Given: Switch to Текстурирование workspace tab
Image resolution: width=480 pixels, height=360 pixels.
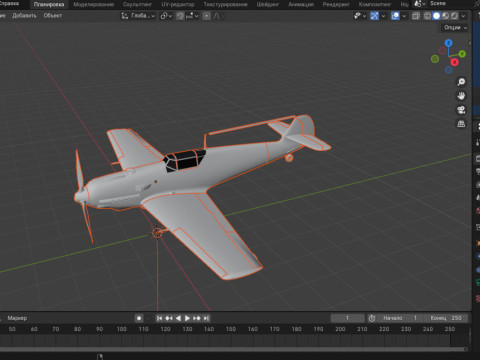Looking at the screenshot, I should (x=225, y=4).
